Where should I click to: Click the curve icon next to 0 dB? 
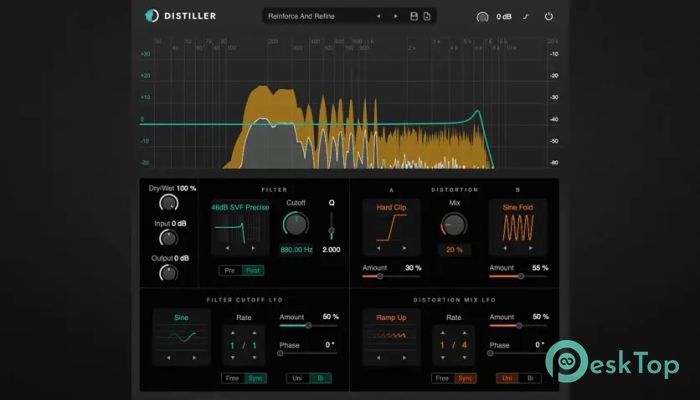coord(526,16)
